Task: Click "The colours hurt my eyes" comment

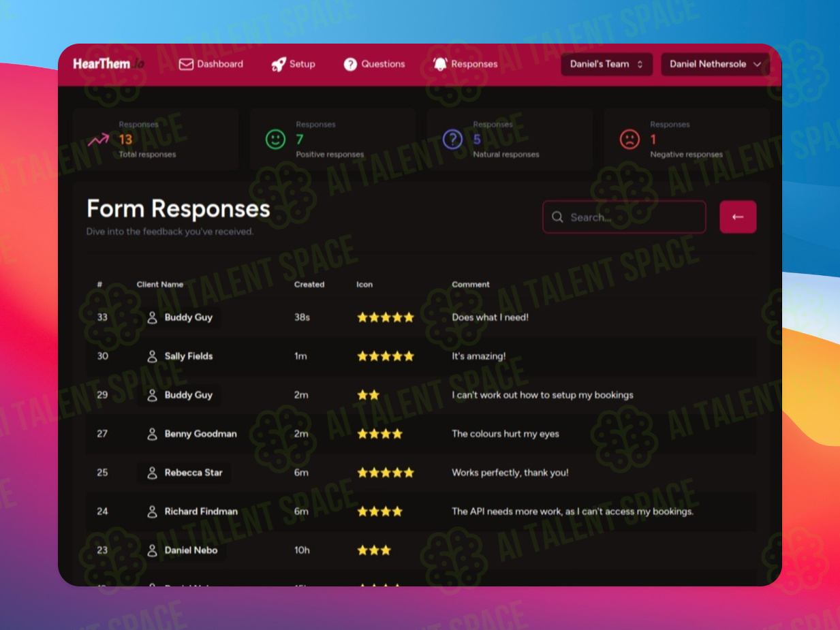Action: [x=505, y=434]
